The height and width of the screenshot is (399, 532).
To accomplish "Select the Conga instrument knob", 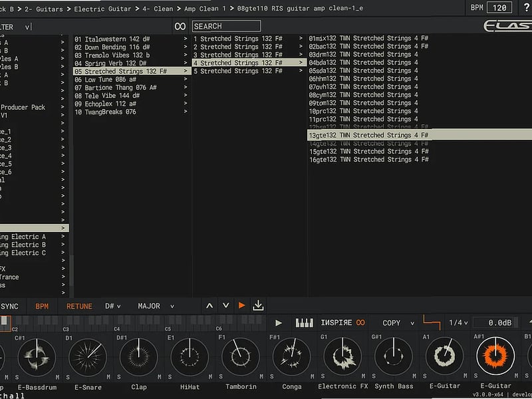I will click(291, 357).
